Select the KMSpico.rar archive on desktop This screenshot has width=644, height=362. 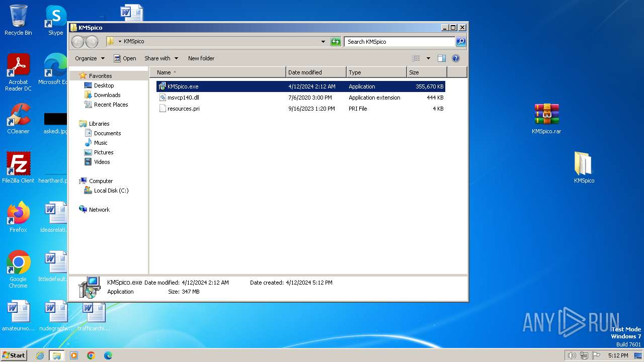[546, 119]
